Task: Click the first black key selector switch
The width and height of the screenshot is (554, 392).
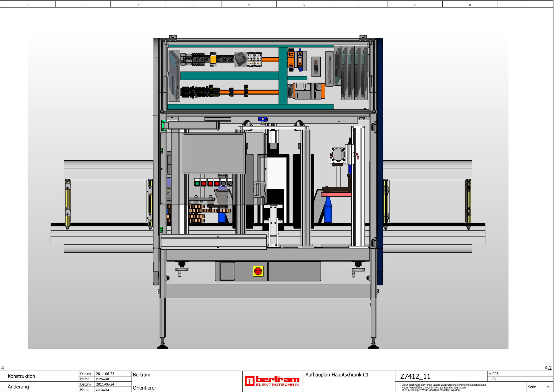Action: click(x=224, y=183)
